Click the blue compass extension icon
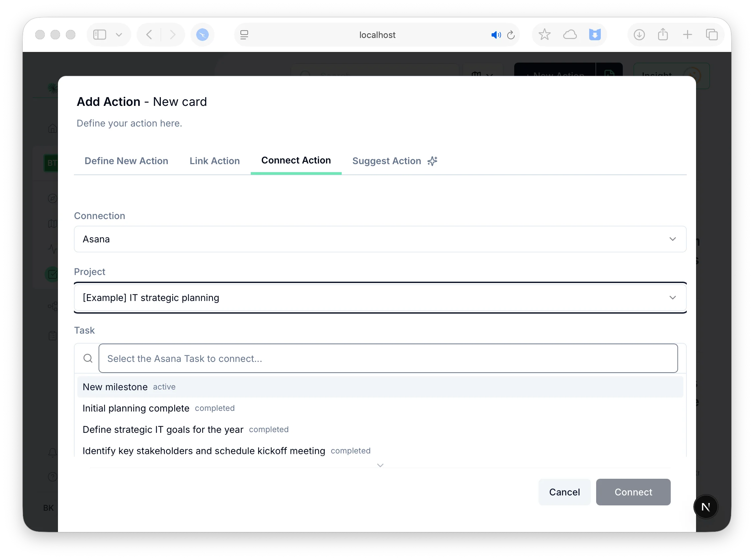Image resolution: width=754 pixels, height=560 pixels. (202, 35)
